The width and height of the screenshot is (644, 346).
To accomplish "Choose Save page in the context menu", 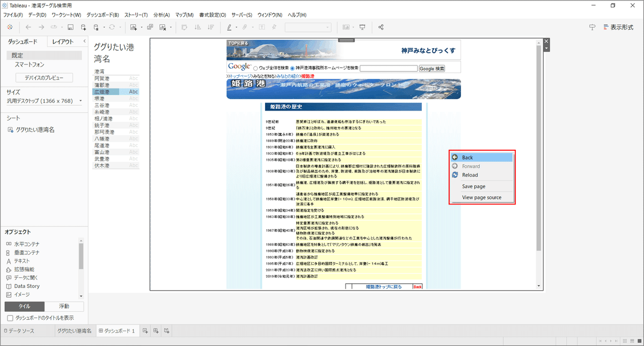I will pos(481,186).
